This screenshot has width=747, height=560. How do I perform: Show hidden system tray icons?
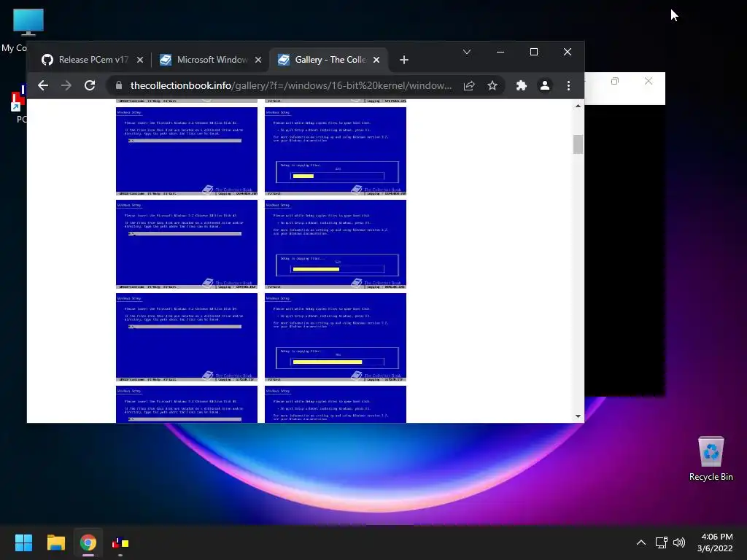tap(641, 542)
